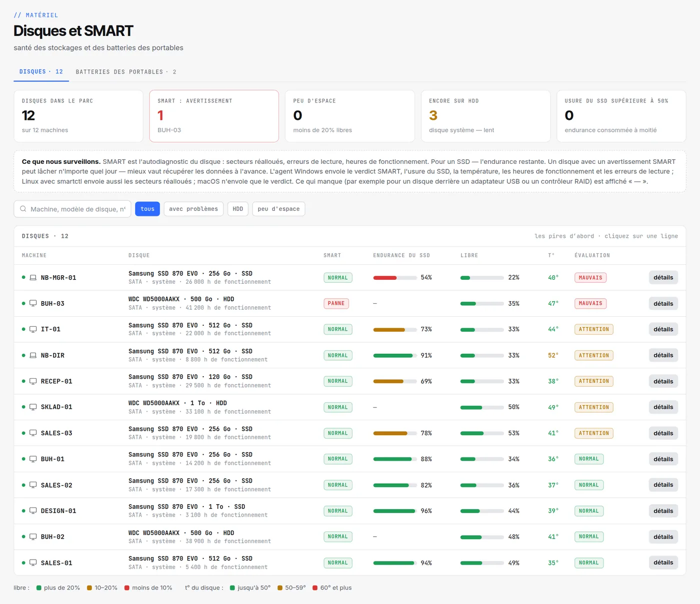The width and height of the screenshot is (700, 604).
Task: Click the 'Peu d'espace' summary card
Action: point(350,116)
